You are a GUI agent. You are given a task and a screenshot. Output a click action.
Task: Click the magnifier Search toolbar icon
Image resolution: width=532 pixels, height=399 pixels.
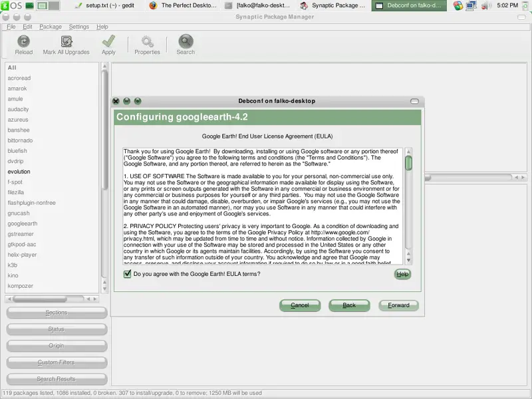(186, 41)
